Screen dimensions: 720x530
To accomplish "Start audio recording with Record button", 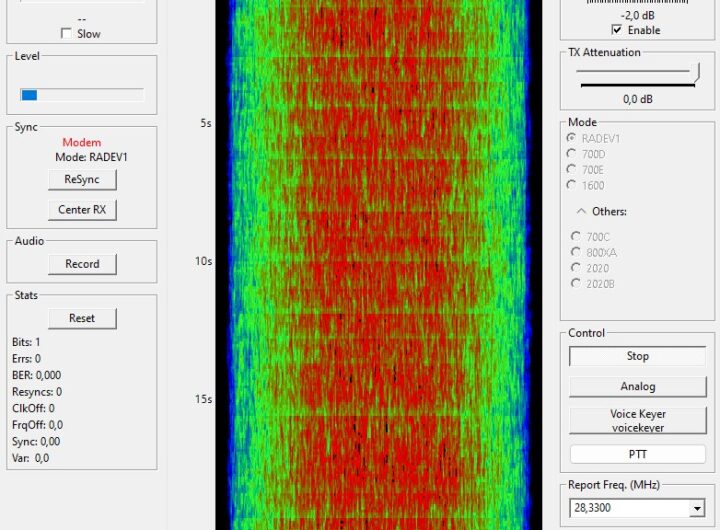I will [82, 264].
